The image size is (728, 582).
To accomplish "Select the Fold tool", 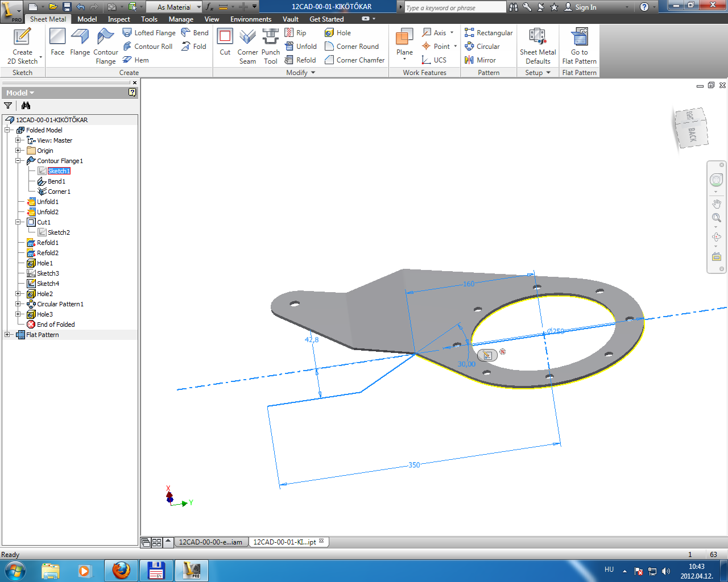I will 193,47.
